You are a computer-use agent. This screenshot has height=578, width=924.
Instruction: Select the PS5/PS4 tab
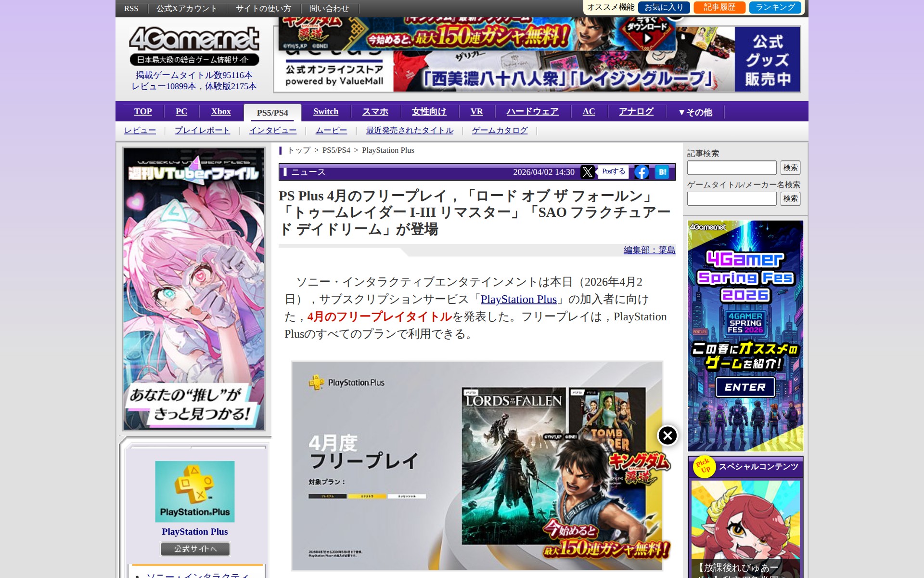(272, 113)
